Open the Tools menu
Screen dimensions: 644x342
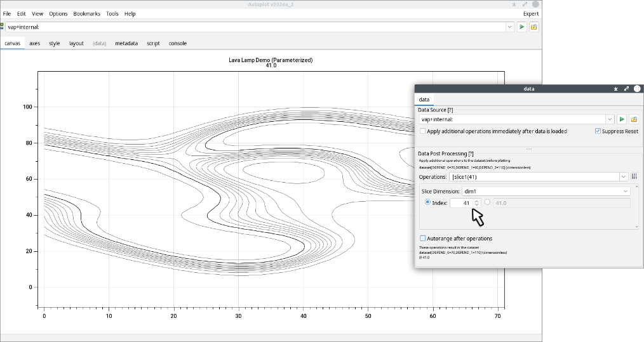tap(112, 13)
